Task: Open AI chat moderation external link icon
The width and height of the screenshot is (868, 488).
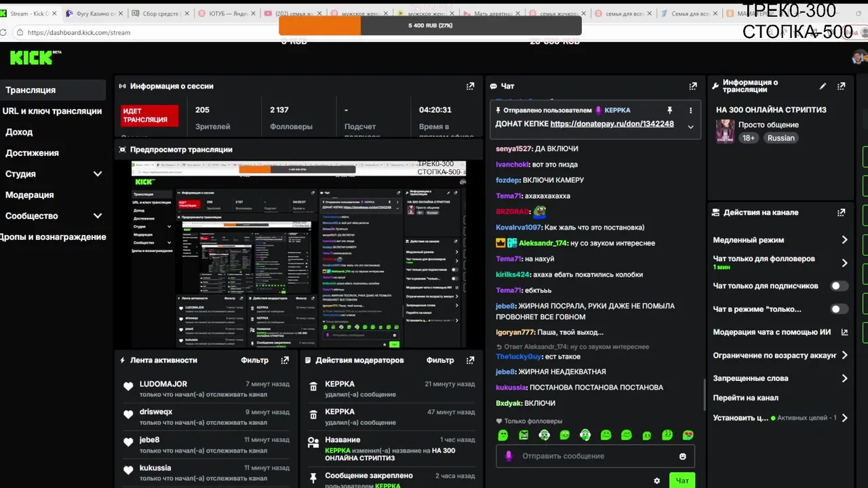Action: coord(844,332)
